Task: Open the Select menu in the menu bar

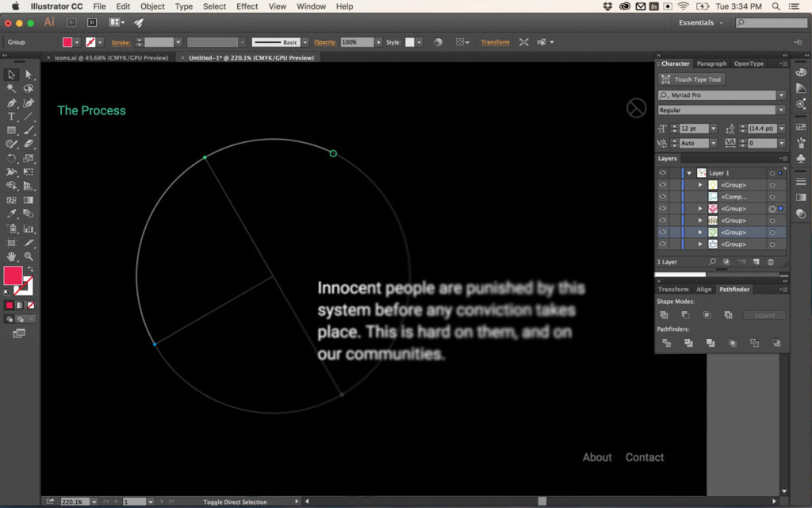Action: [214, 6]
